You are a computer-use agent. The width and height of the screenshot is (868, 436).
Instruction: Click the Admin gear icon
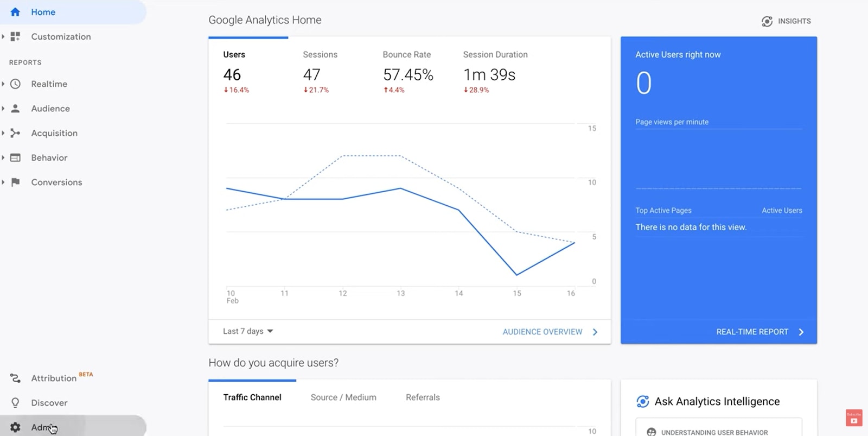[15, 427]
